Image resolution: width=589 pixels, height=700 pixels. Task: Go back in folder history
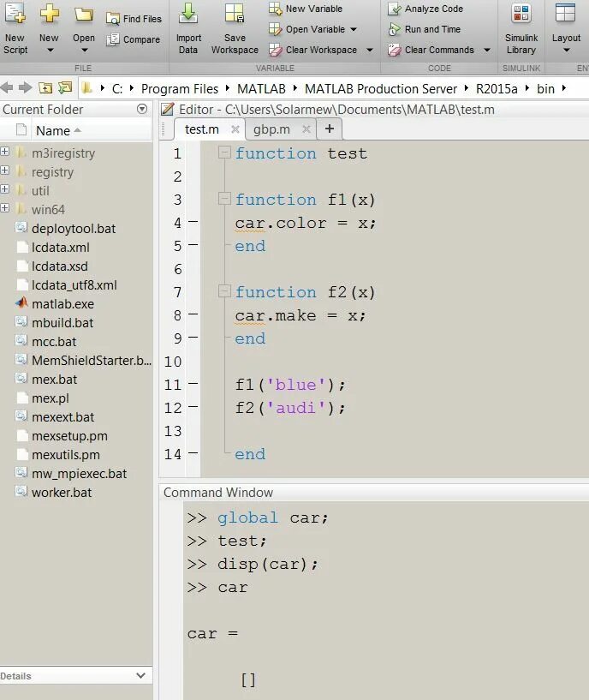[x=7, y=87]
